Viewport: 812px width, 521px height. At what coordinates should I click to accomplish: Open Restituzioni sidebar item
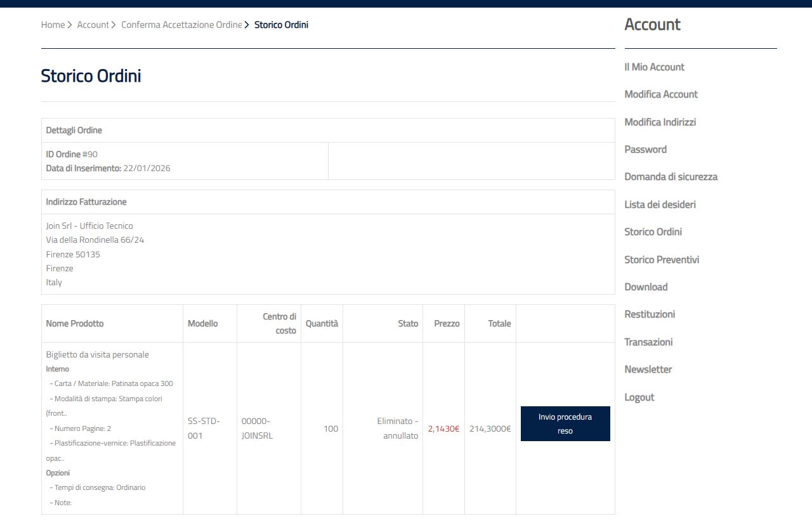650,314
